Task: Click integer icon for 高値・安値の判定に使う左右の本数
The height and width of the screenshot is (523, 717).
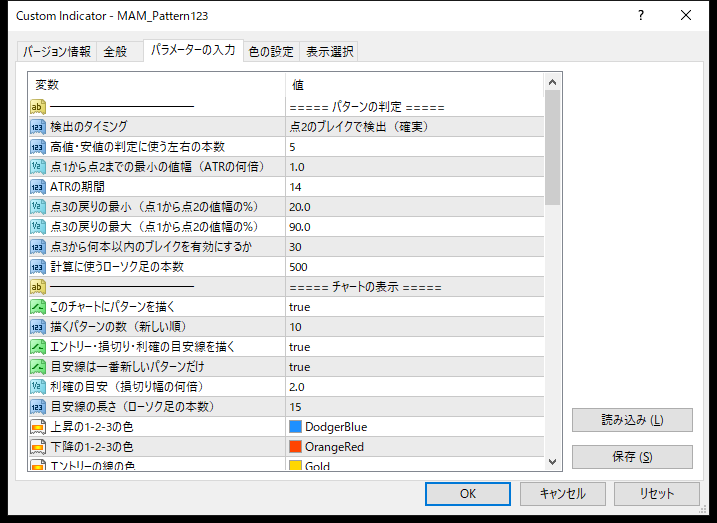Action: pos(38,147)
